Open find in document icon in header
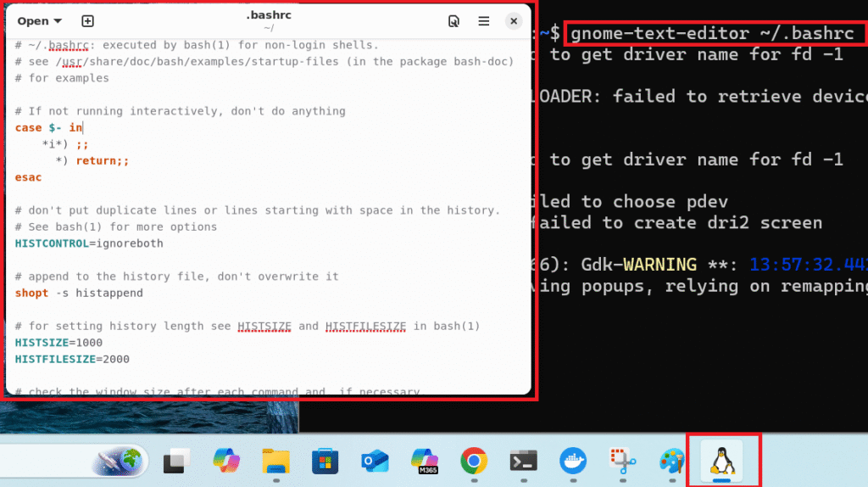This screenshot has height=487, width=868. coord(453,21)
